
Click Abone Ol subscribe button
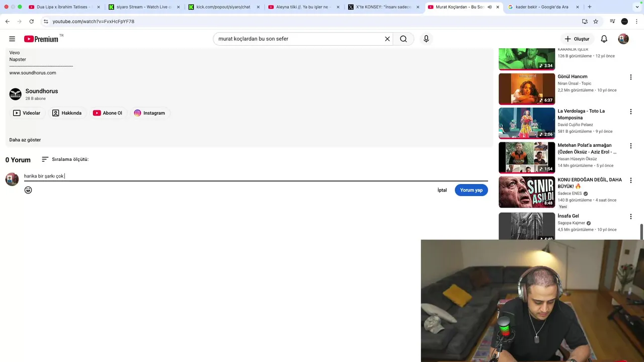pyautogui.click(x=107, y=113)
